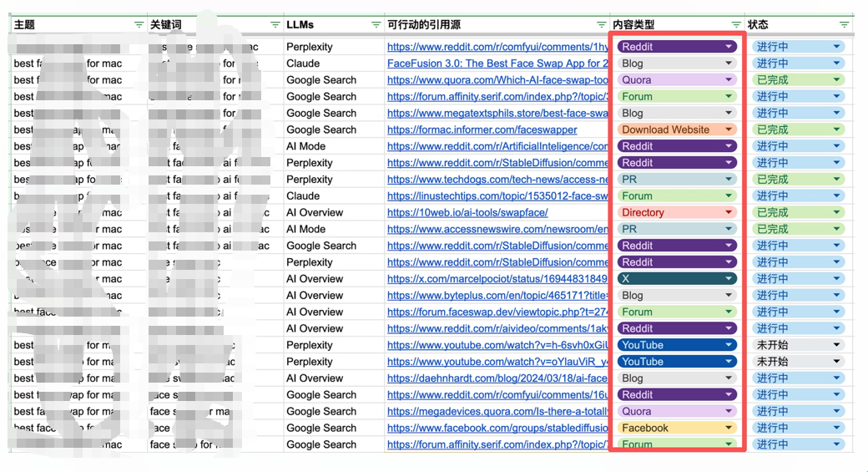Open 已完成 status dropdown in techdogs.com row
This screenshot has height=472, width=868.
(x=798, y=180)
